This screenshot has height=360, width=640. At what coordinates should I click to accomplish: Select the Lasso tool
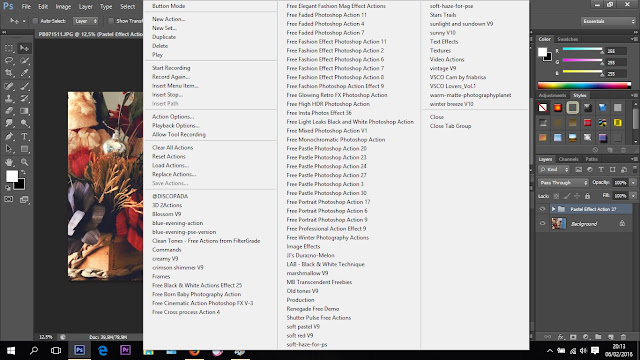point(9,60)
